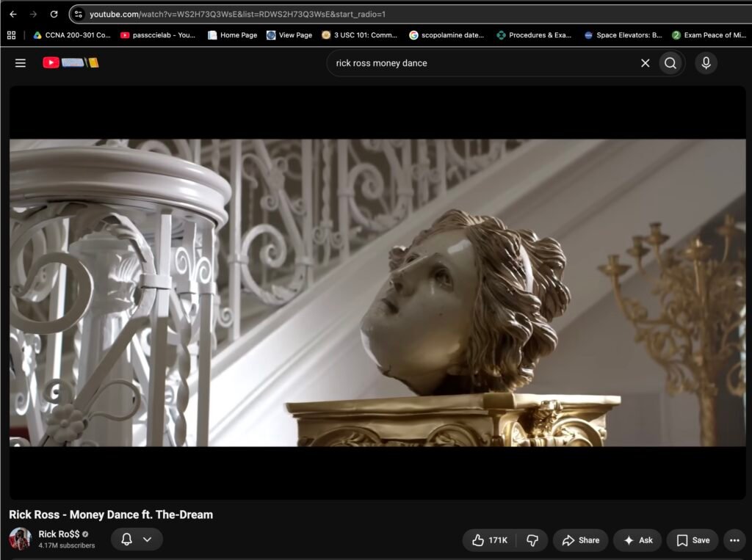This screenshot has height=560, width=752.
Task: Start voice search with microphone
Action: (x=706, y=63)
